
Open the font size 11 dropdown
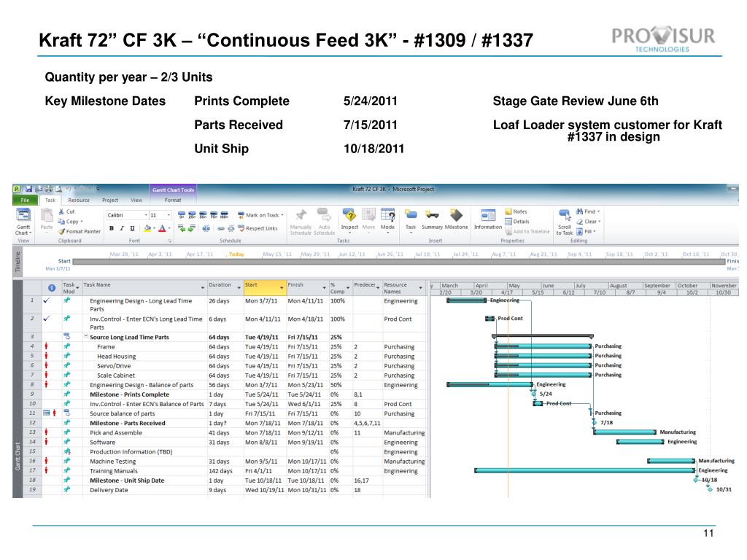169,215
